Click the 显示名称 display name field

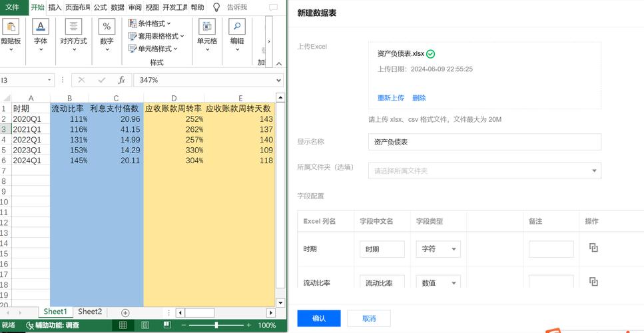click(x=485, y=142)
